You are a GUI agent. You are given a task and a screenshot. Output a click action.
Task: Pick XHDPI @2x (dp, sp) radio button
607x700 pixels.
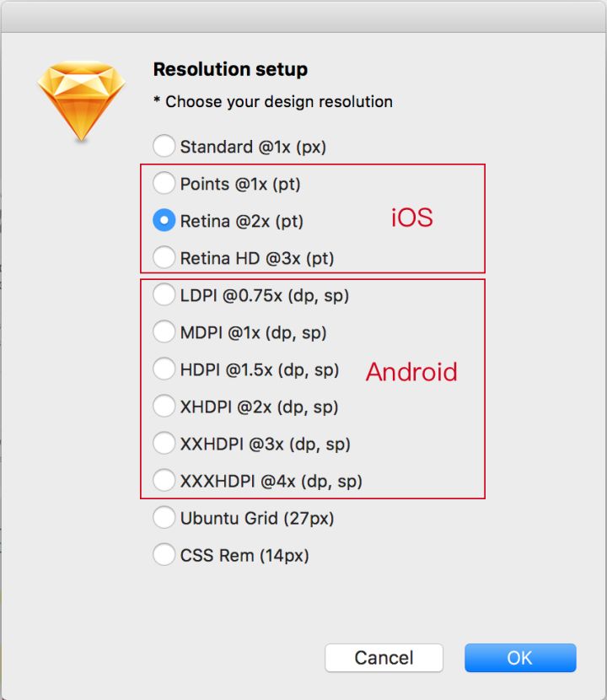click(x=164, y=407)
